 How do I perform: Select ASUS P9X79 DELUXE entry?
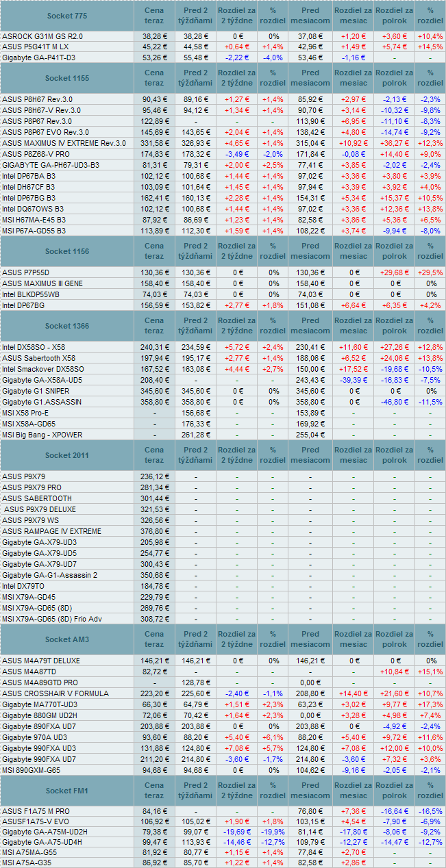[40, 509]
